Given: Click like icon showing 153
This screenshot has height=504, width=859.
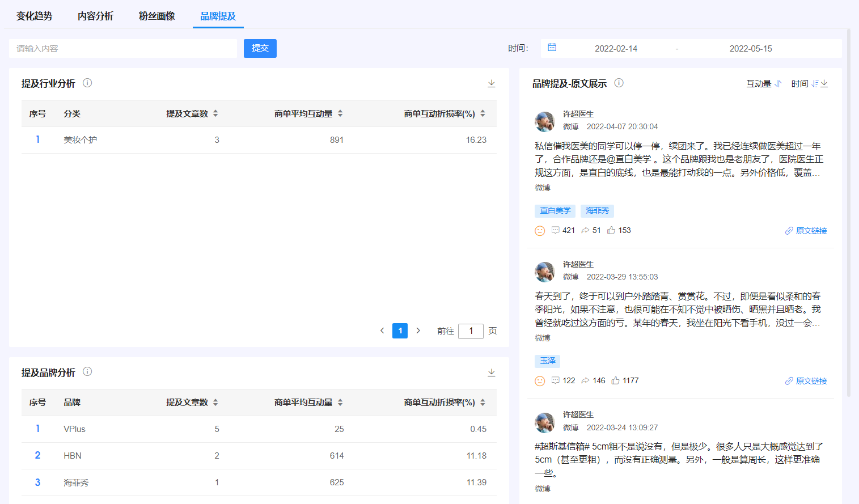Looking at the screenshot, I should coord(611,230).
